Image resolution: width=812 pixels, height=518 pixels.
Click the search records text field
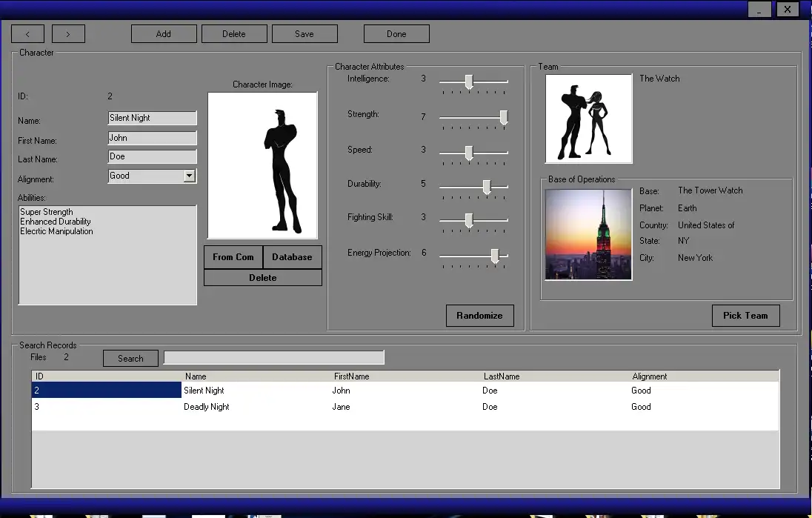click(273, 358)
